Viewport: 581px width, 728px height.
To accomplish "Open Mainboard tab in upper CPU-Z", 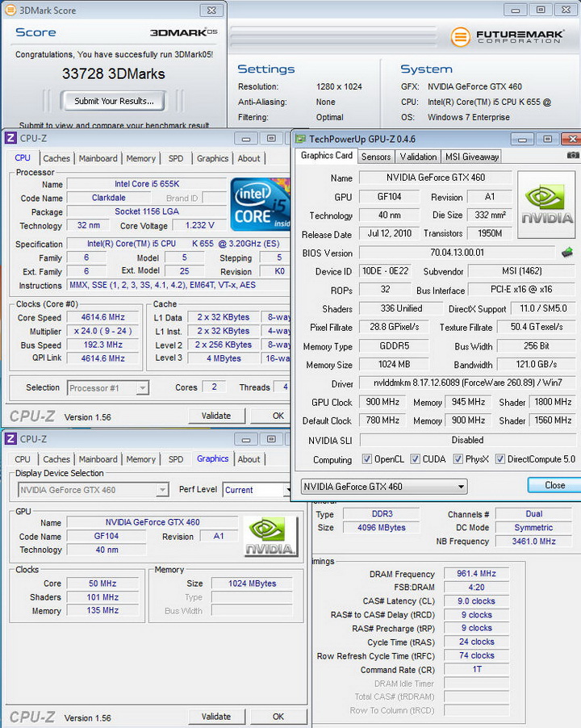I will [98, 158].
